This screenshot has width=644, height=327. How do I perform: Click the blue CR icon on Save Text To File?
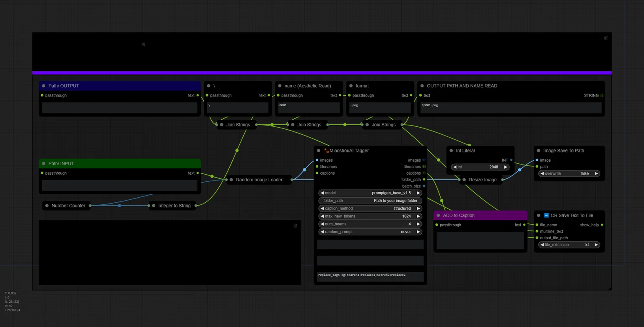pos(546,215)
